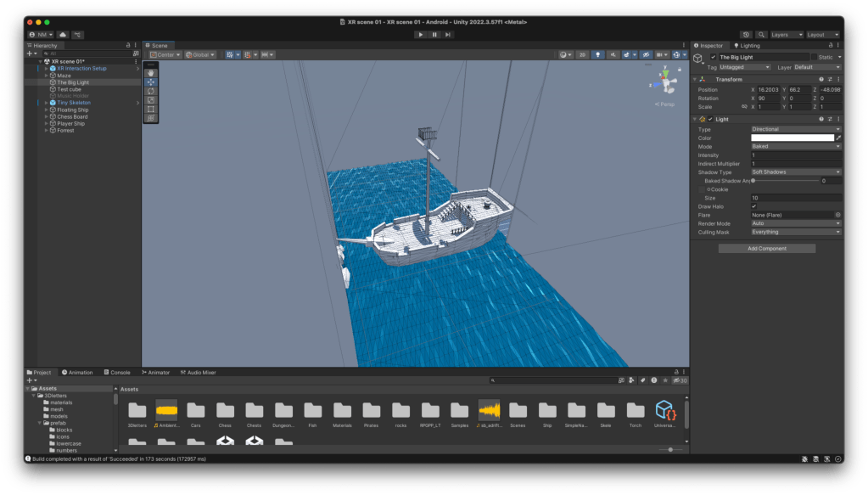Disable the Light component checkbox
868x495 pixels.
tap(711, 119)
